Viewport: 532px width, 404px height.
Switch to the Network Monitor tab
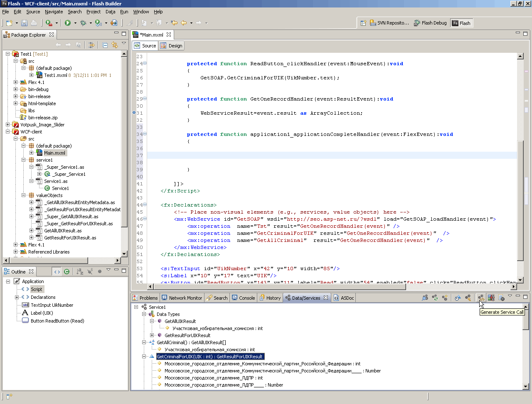pos(182,298)
